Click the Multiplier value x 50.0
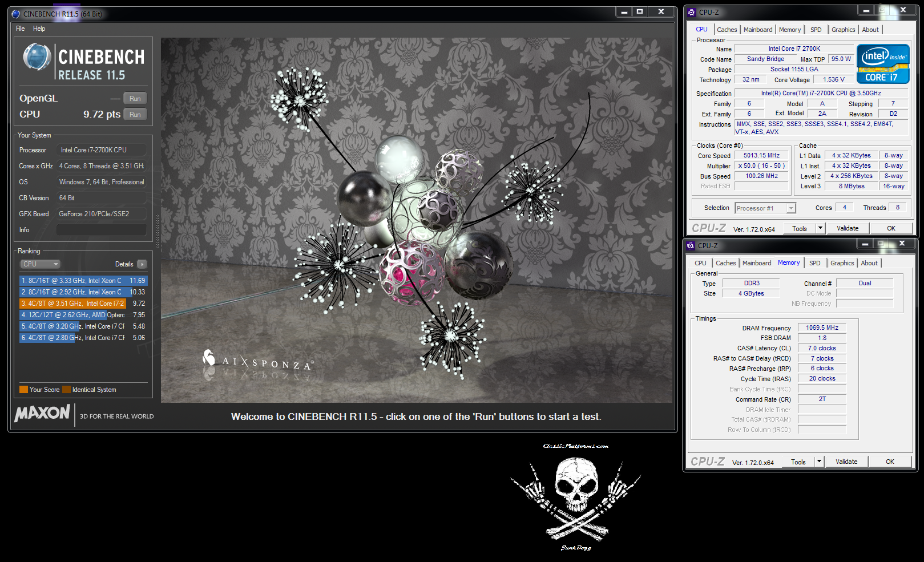924x562 pixels. pos(761,166)
